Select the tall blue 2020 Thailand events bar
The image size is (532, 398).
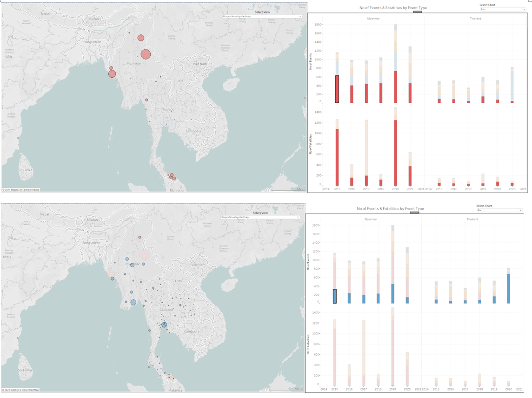coord(509,288)
